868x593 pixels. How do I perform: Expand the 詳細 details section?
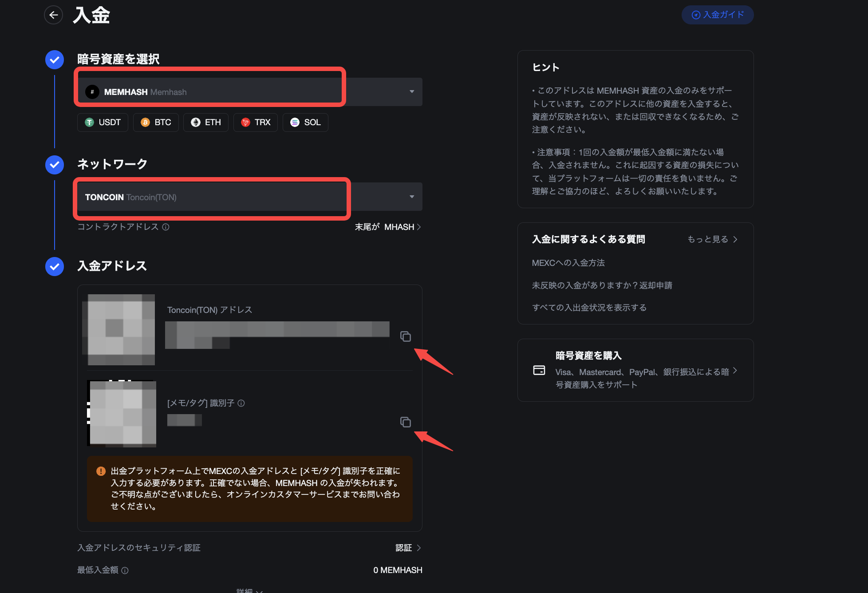tap(249, 590)
